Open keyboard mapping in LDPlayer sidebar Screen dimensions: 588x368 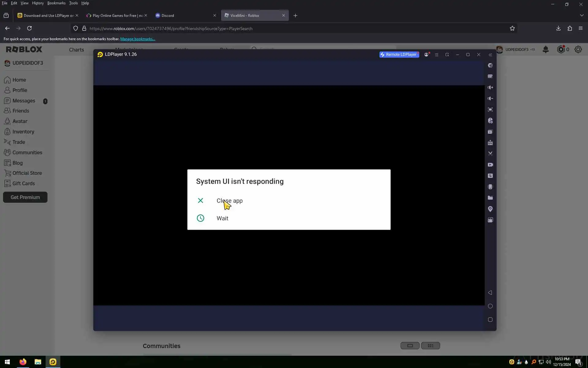click(490, 76)
